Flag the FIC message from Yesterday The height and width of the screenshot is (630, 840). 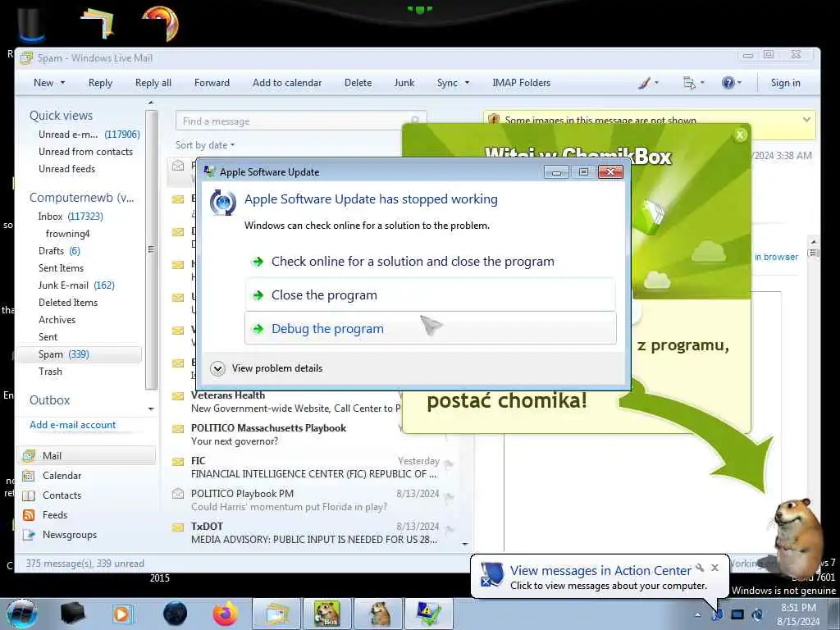(449, 464)
